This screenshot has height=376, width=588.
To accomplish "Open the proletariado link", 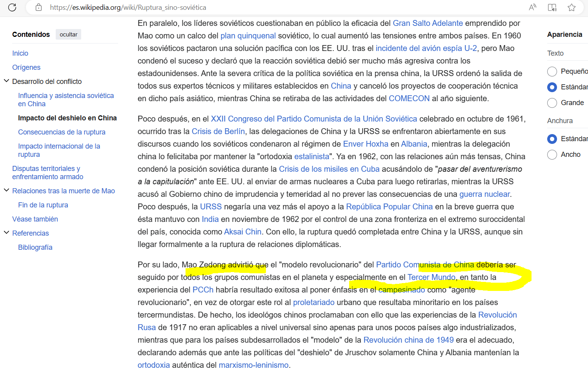I will pos(314,302).
